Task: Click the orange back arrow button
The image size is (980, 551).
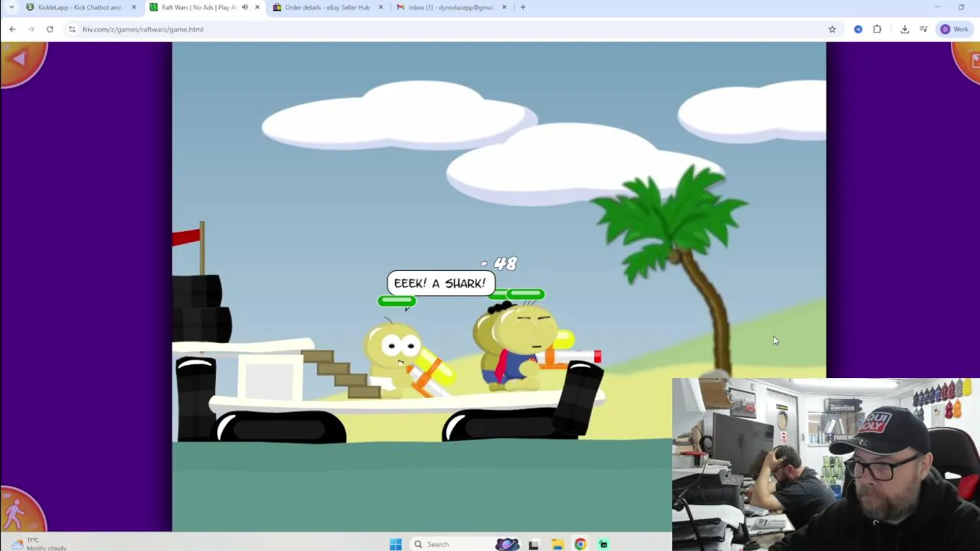Action: (21, 61)
